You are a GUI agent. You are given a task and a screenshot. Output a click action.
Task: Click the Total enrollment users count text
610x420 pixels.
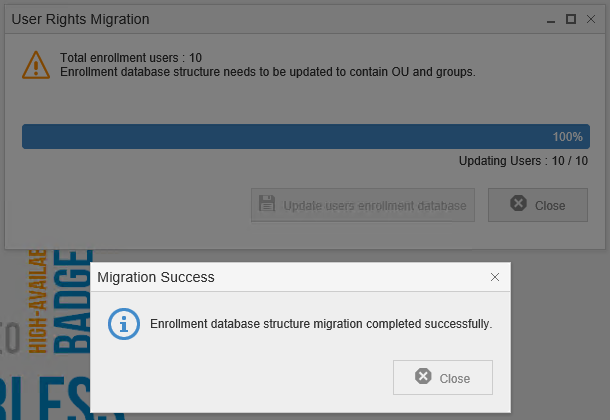point(131,58)
